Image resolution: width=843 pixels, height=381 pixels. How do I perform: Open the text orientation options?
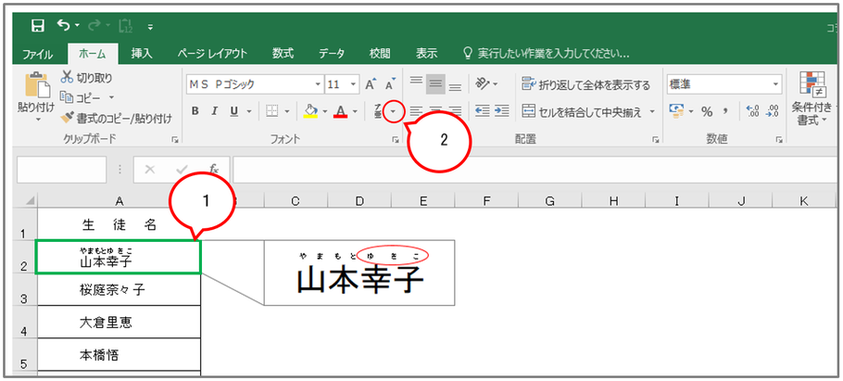click(x=486, y=84)
